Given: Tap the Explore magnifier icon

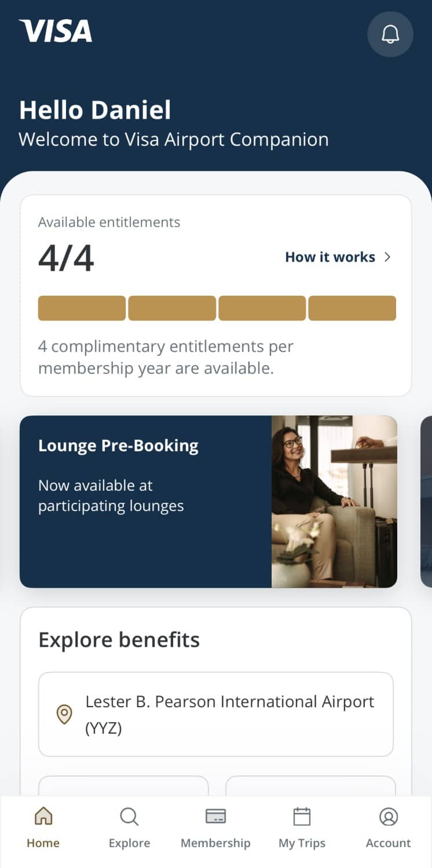Looking at the screenshot, I should click(129, 816).
